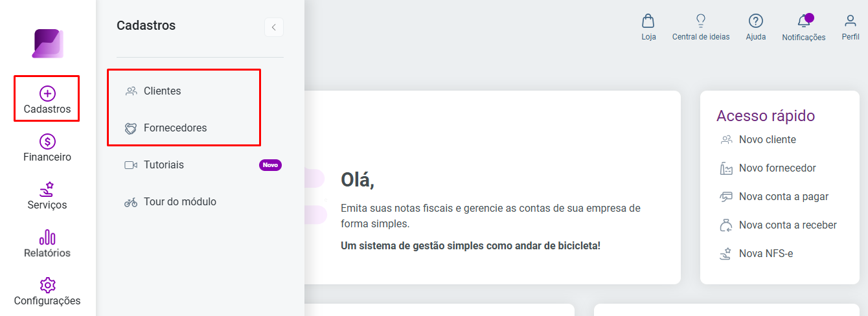
Task: Collapse the Cadastros panel with chevron
Action: click(x=274, y=27)
